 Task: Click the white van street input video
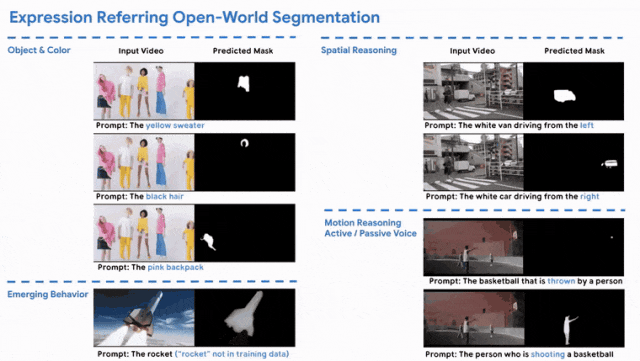pyautogui.click(x=473, y=91)
